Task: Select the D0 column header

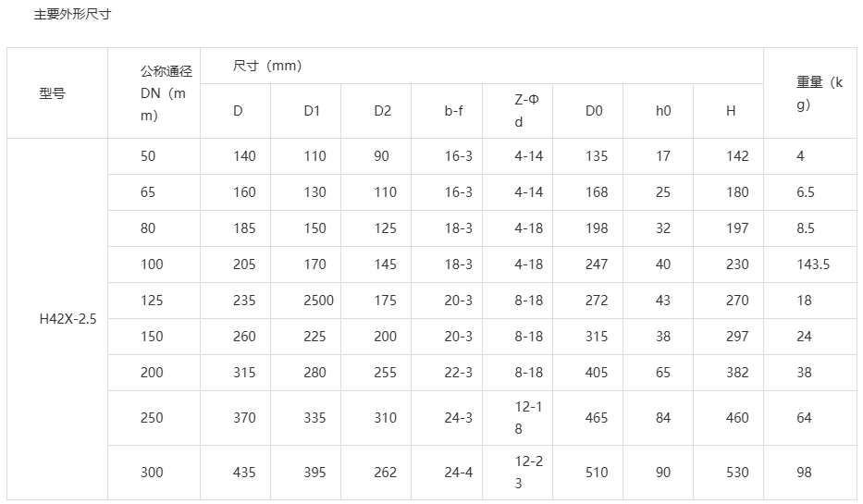Action: click(x=587, y=111)
